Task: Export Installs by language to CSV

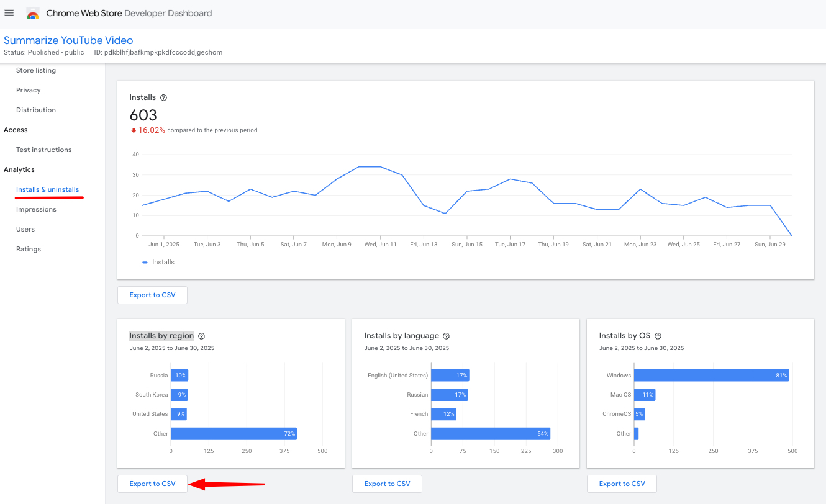Action: click(387, 484)
